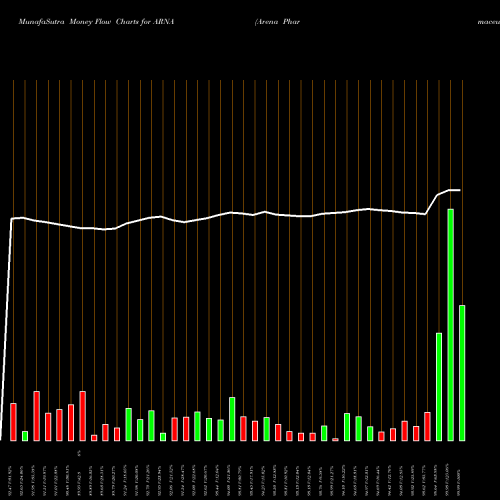
Task: Select the first red bar at the chart start
Action: pos(13,422)
